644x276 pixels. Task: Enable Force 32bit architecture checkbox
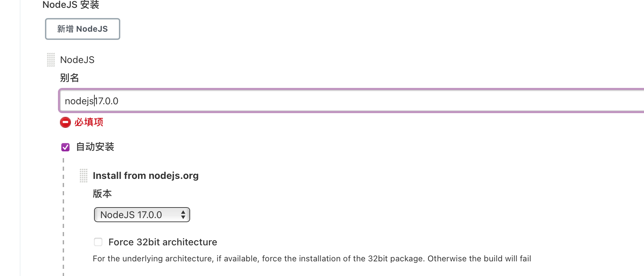click(98, 242)
